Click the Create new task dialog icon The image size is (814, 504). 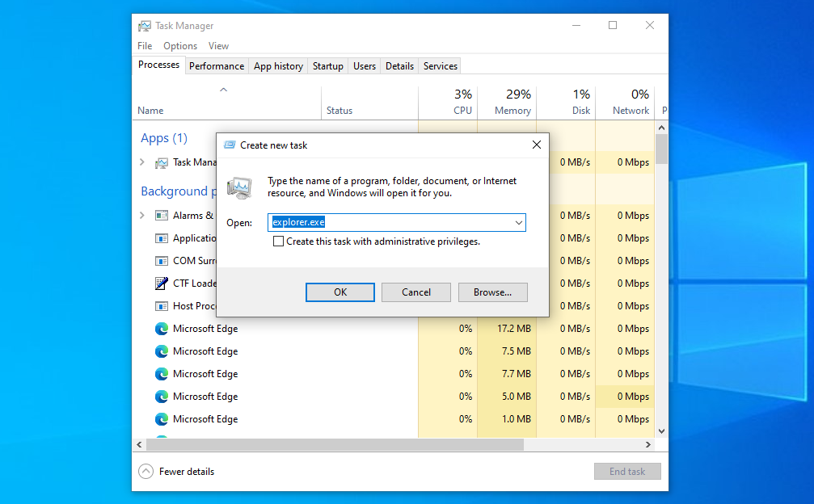[x=230, y=145]
